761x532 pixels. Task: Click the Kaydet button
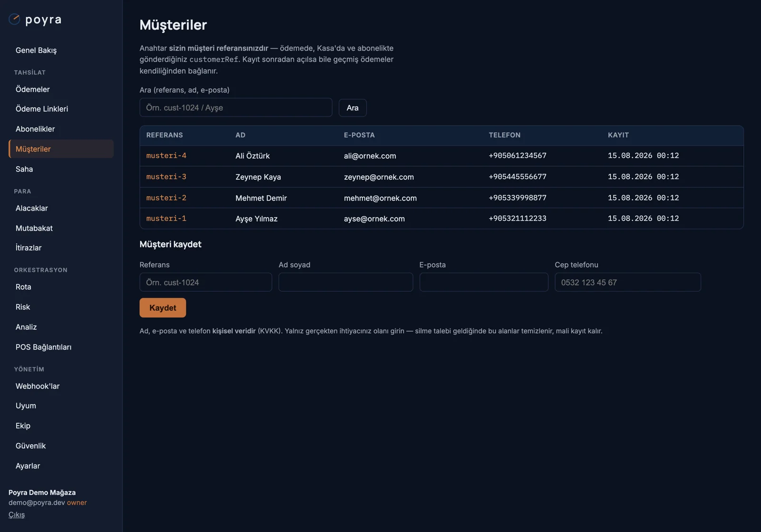click(x=163, y=308)
